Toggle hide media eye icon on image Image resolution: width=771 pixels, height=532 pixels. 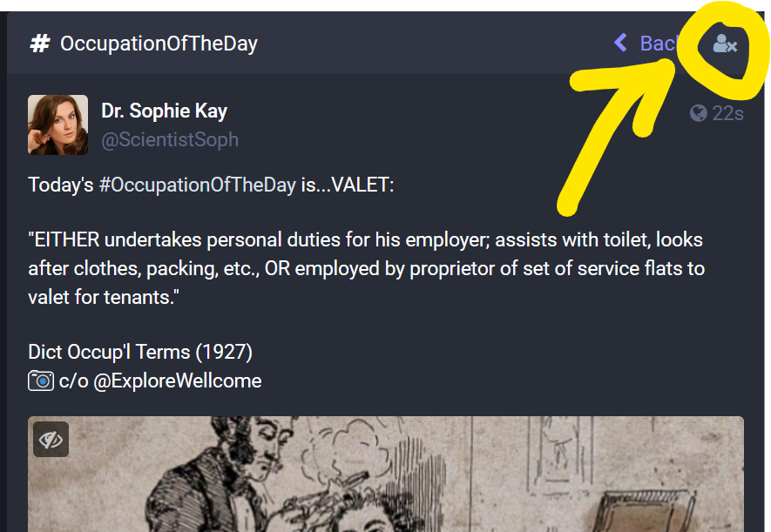coord(51,440)
